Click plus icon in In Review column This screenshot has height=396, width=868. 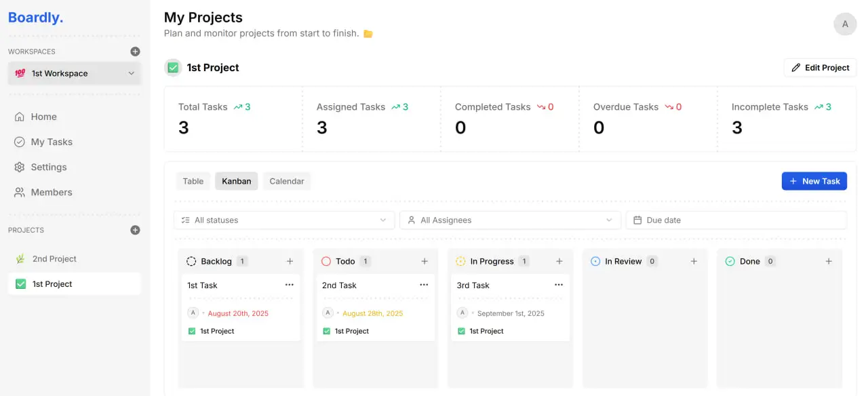(694, 261)
